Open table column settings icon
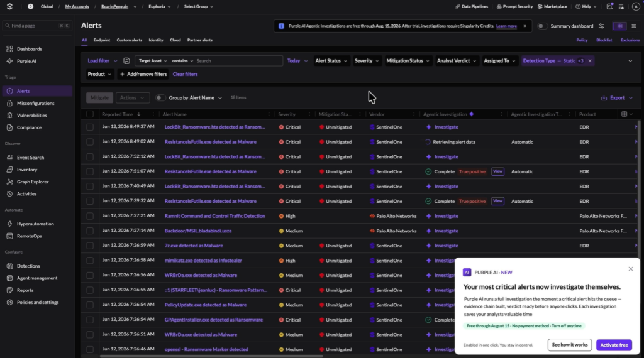This screenshot has width=644, height=358. (x=627, y=114)
